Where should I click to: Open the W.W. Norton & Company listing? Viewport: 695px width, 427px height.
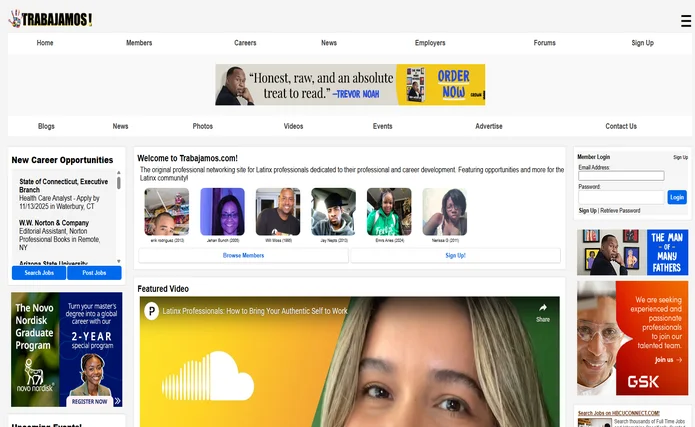(x=54, y=223)
